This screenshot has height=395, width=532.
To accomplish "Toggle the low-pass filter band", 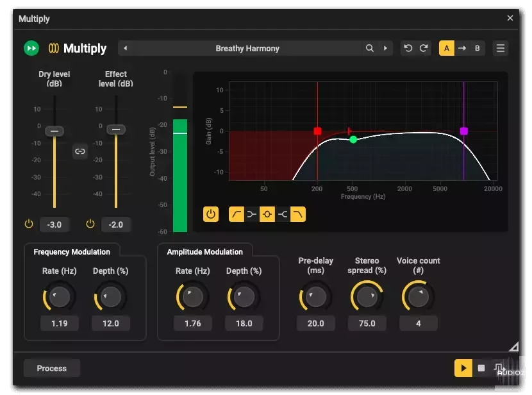I will tap(298, 214).
